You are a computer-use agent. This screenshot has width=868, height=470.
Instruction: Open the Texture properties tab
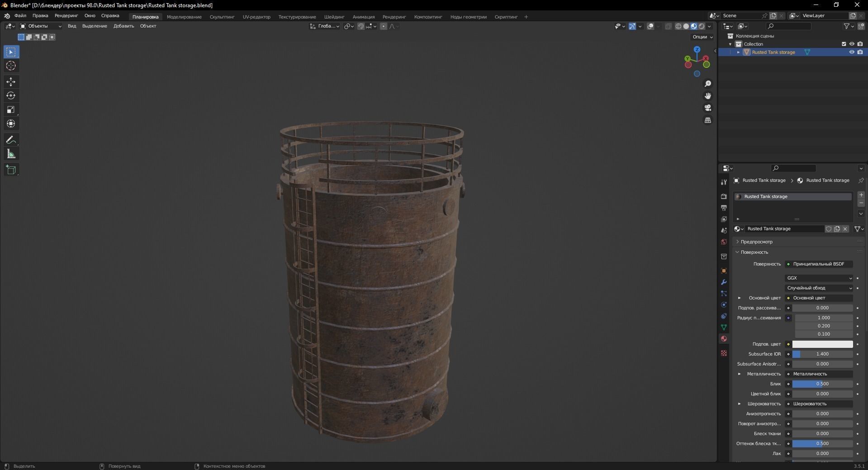(x=723, y=353)
